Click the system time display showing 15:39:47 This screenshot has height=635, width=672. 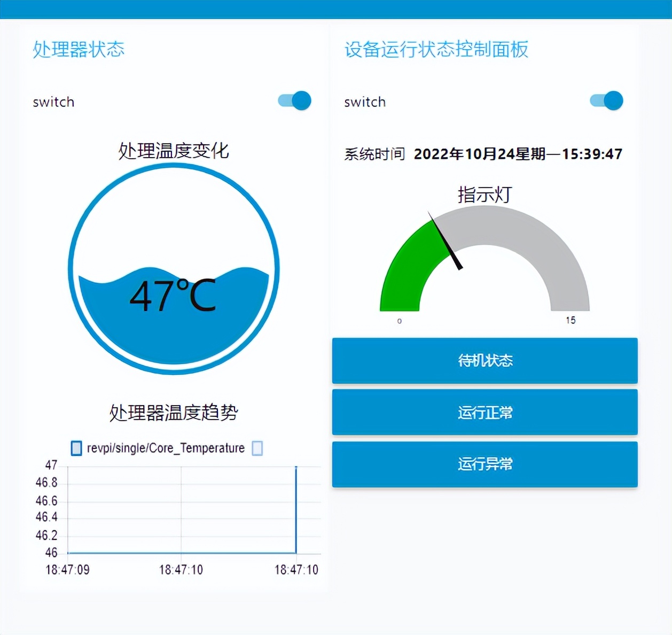[591, 154]
